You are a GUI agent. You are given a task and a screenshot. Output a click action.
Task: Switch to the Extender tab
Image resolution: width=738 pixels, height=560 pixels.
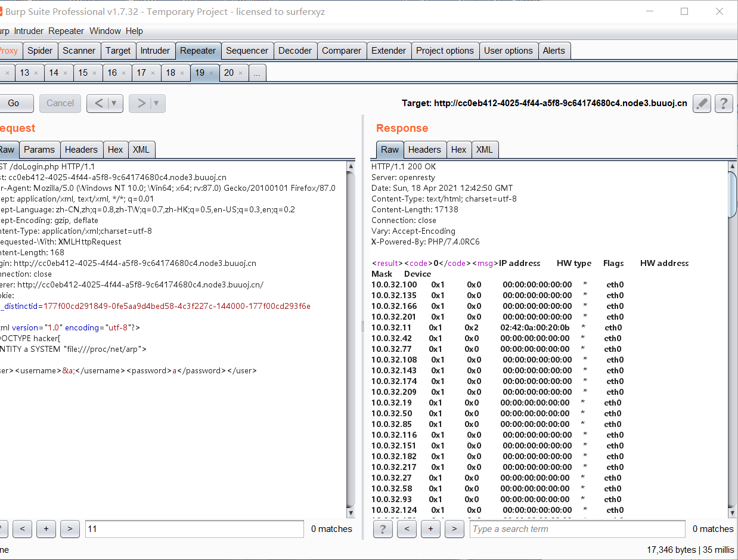(x=389, y=51)
